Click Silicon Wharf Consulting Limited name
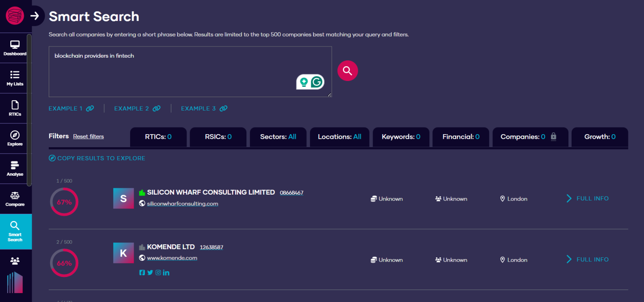644x302 pixels. pyautogui.click(x=211, y=192)
